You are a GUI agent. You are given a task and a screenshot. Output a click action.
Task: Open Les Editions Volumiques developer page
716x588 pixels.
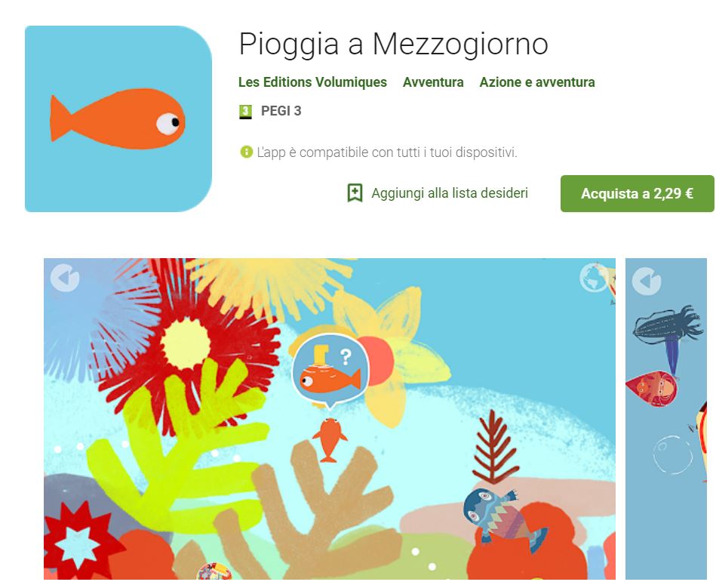point(312,82)
